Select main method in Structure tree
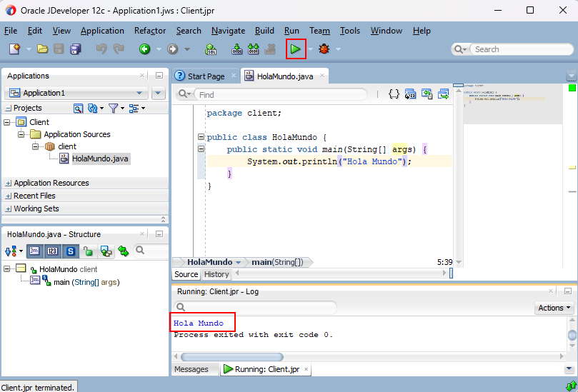 (86, 282)
